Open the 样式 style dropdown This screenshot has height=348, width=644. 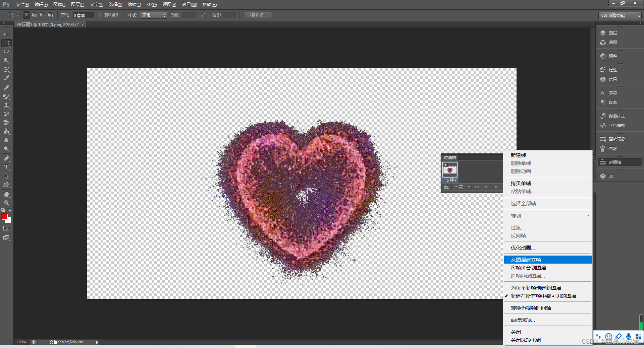coord(154,15)
